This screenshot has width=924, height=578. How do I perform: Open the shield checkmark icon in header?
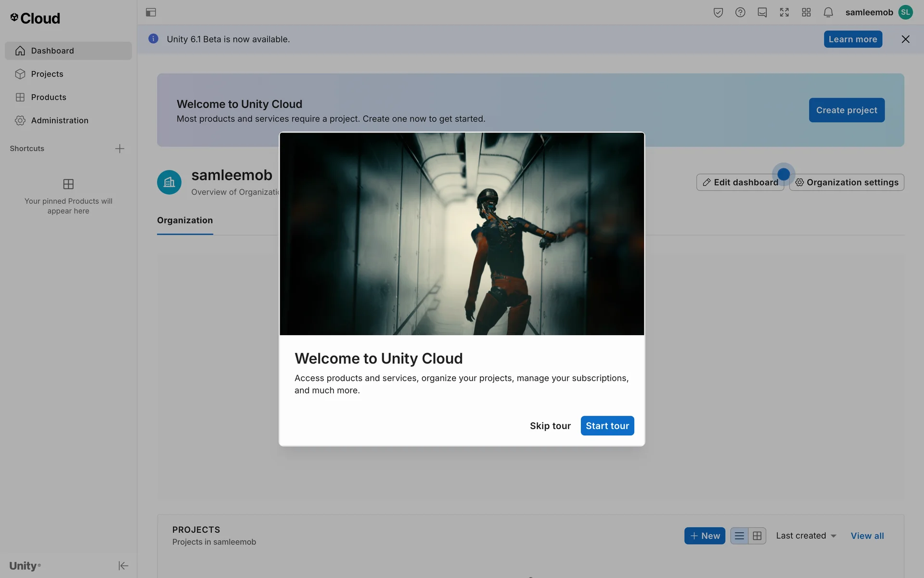tap(718, 13)
